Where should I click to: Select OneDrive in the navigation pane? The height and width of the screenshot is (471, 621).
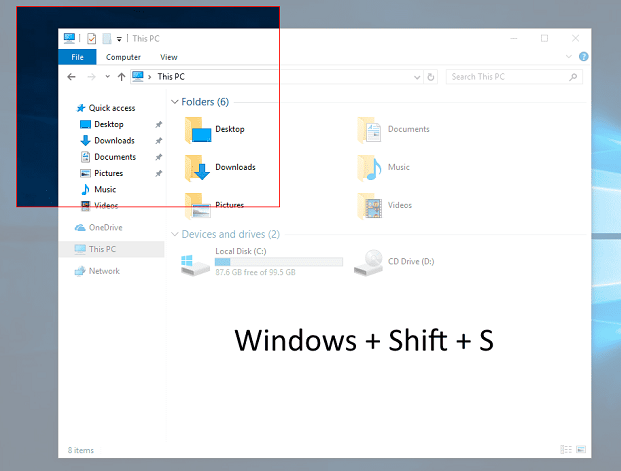tap(104, 227)
